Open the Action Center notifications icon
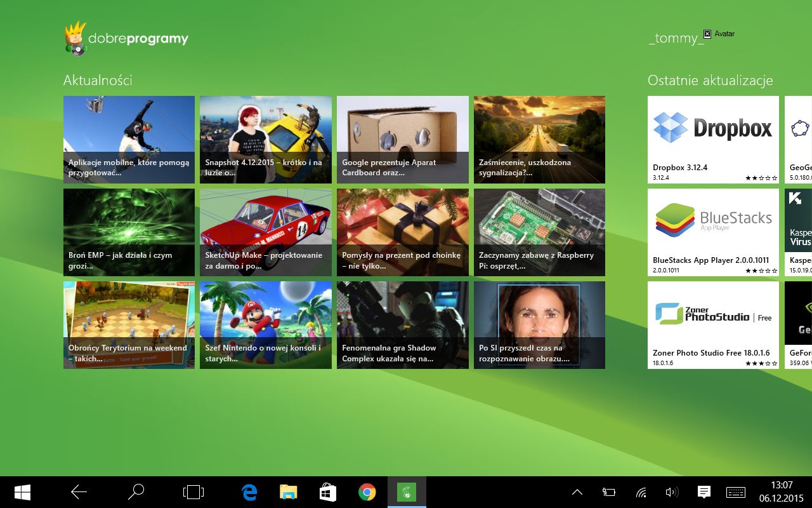Screen dimensions: 812x508 point(704,492)
